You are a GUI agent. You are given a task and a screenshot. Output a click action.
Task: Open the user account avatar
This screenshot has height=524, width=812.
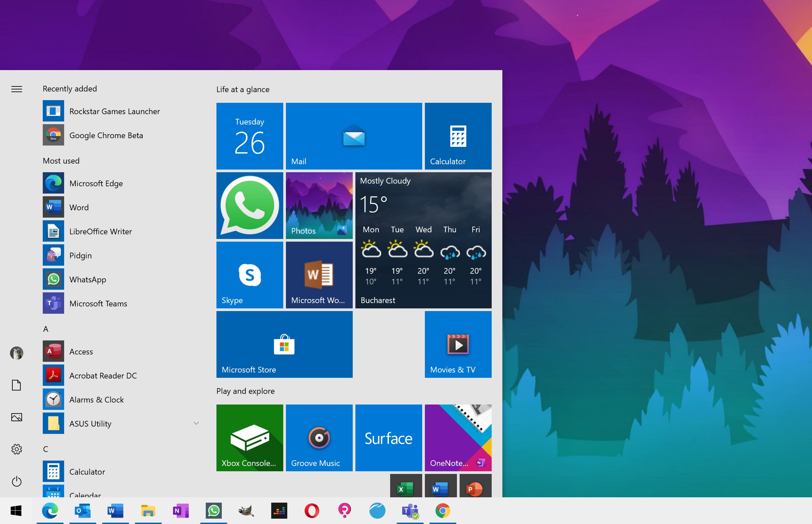tap(17, 353)
